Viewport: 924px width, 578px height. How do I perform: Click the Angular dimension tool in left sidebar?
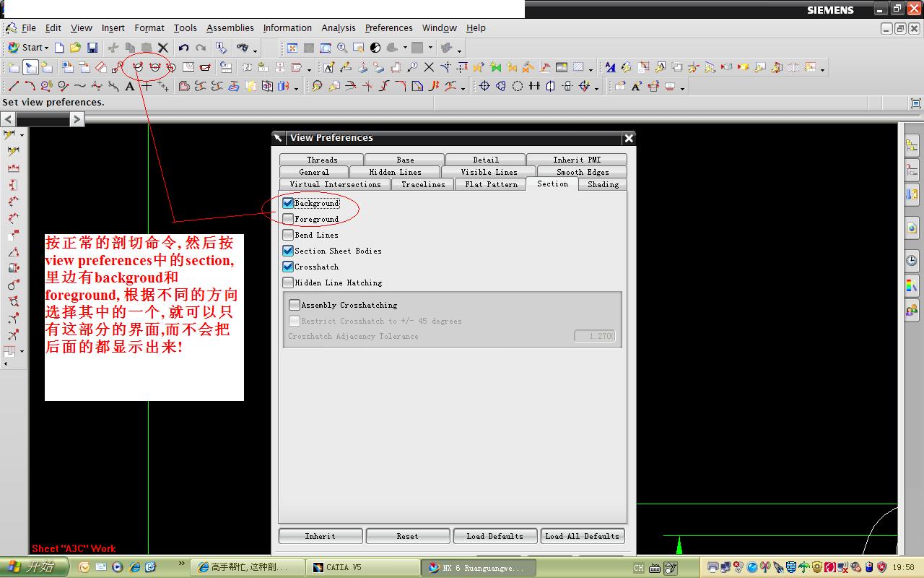coord(13,252)
